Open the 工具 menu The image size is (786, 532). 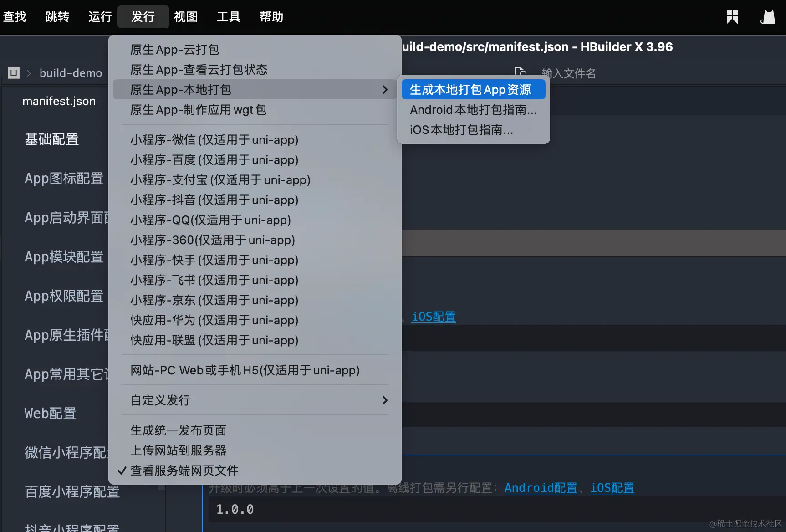228,17
